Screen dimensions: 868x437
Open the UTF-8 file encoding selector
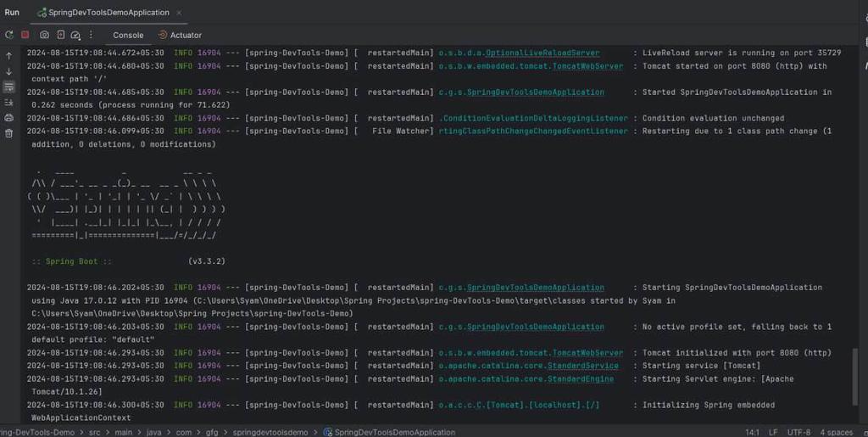pyautogui.click(x=798, y=432)
